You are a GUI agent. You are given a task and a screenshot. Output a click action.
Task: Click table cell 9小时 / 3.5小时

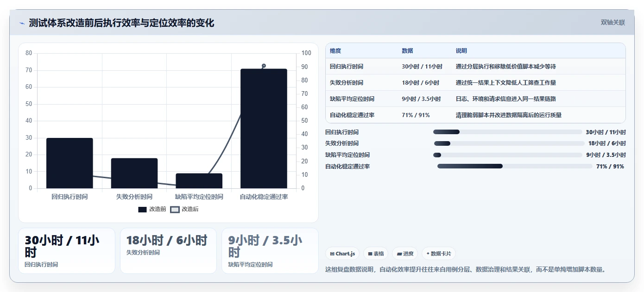(x=421, y=99)
